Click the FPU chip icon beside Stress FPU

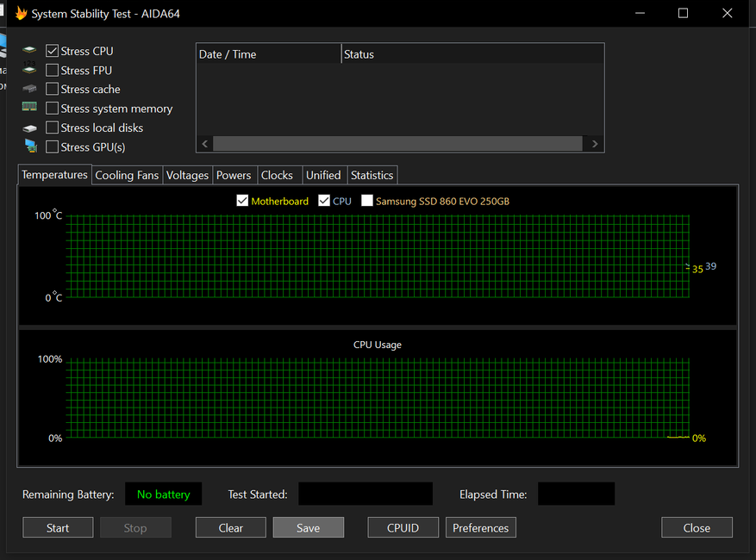[30, 71]
